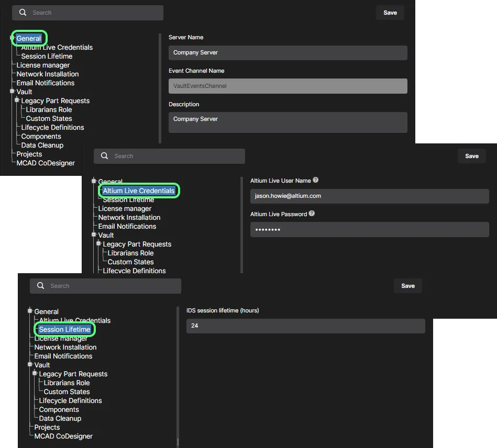
Task: Select Projects in the Server Name panel tree
Action: pyautogui.click(x=29, y=154)
